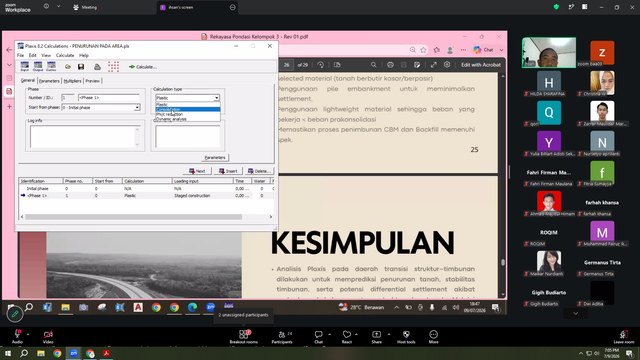Expand Start from phase dropdown

[x=137, y=108]
